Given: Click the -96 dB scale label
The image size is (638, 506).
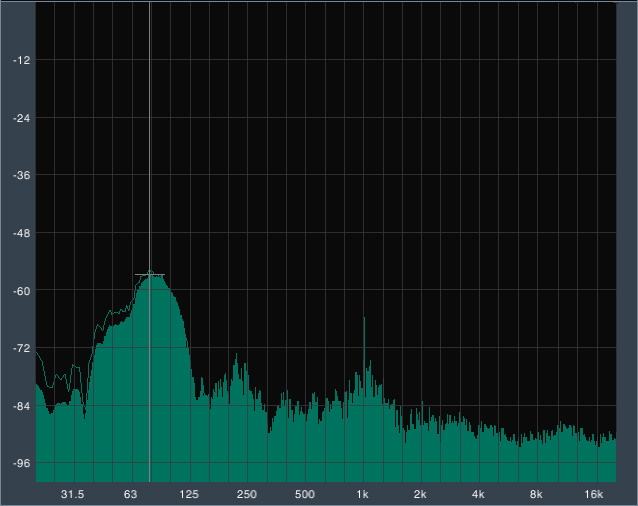Looking at the screenshot, I should coord(22,463).
